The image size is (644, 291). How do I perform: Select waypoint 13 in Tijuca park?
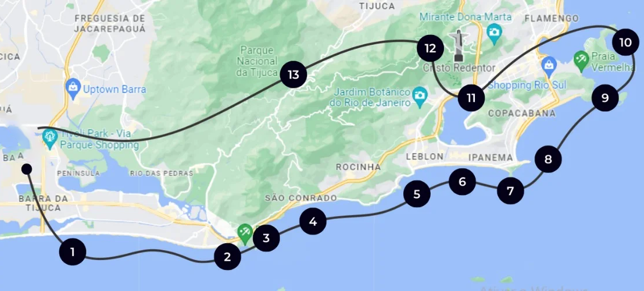[x=294, y=74]
